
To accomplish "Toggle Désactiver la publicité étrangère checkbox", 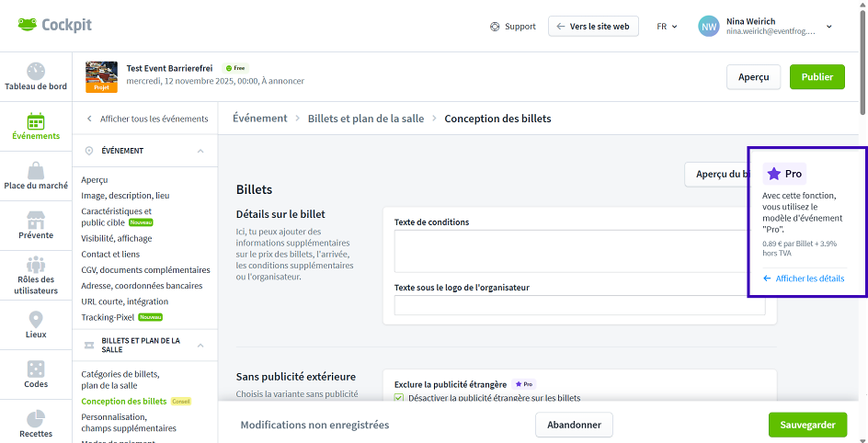I will click(399, 398).
